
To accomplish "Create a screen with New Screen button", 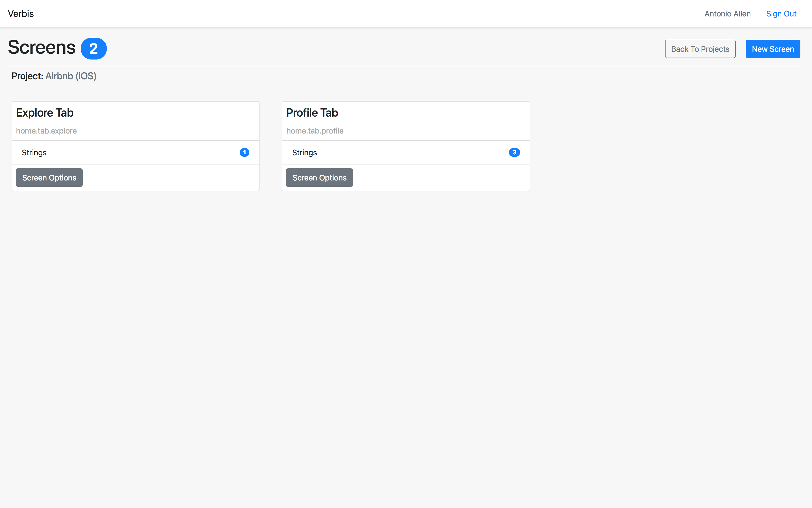I will coord(773,49).
